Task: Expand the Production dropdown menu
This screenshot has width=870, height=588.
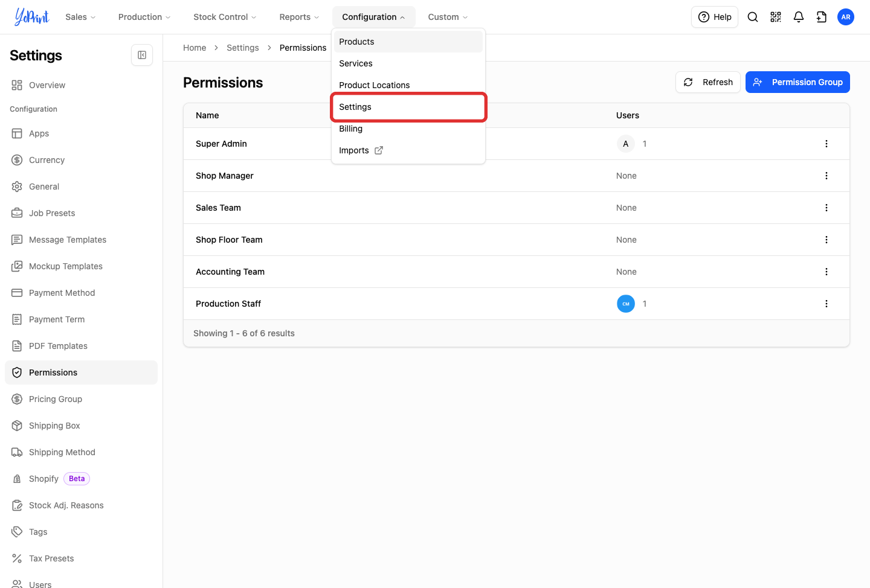Action: click(x=144, y=17)
